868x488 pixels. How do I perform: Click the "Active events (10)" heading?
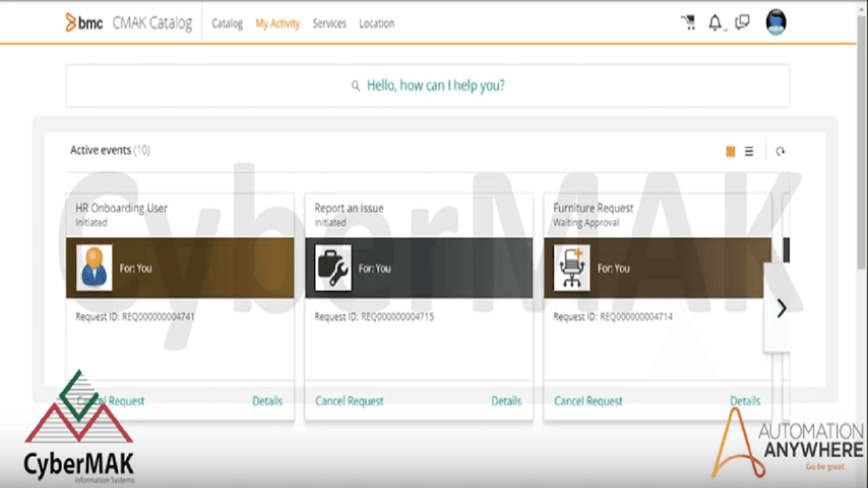110,150
